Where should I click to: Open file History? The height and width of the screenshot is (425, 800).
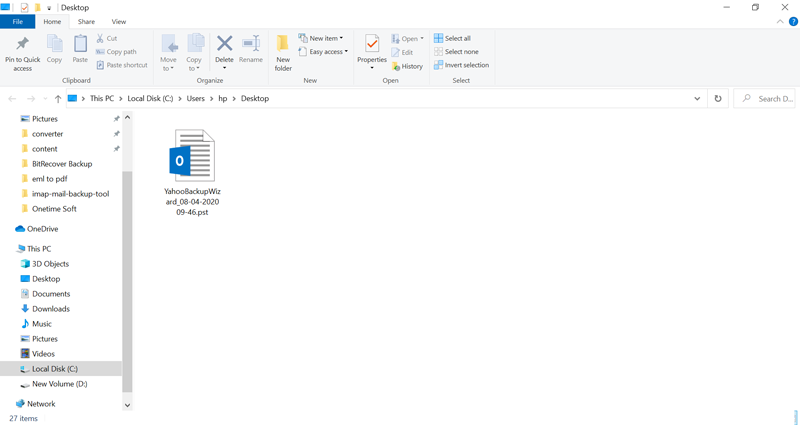point(407,66)
